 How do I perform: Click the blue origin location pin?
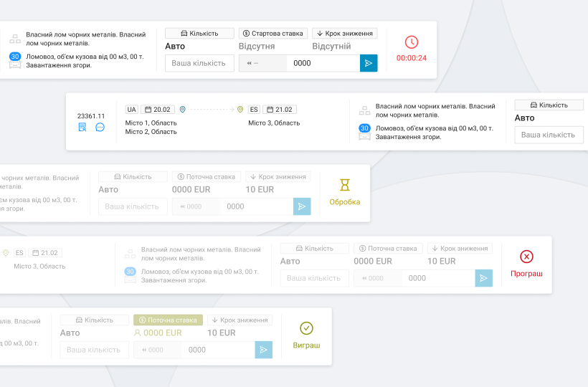click(x=182, y=110)
